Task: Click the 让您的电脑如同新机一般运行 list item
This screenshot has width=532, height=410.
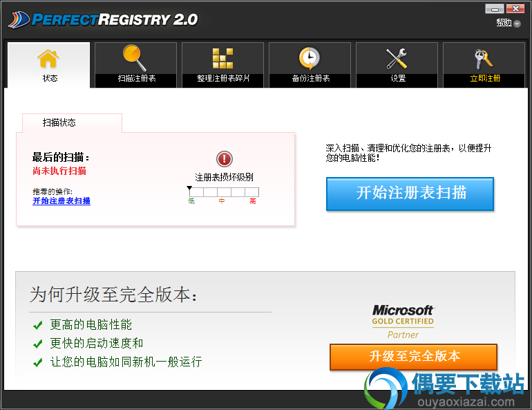Action: (126, 362)
